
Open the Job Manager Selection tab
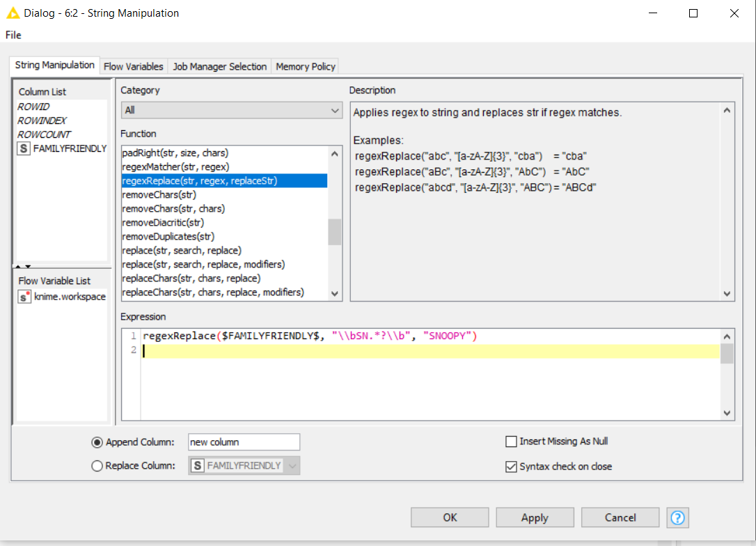click(x=220, y=67)
